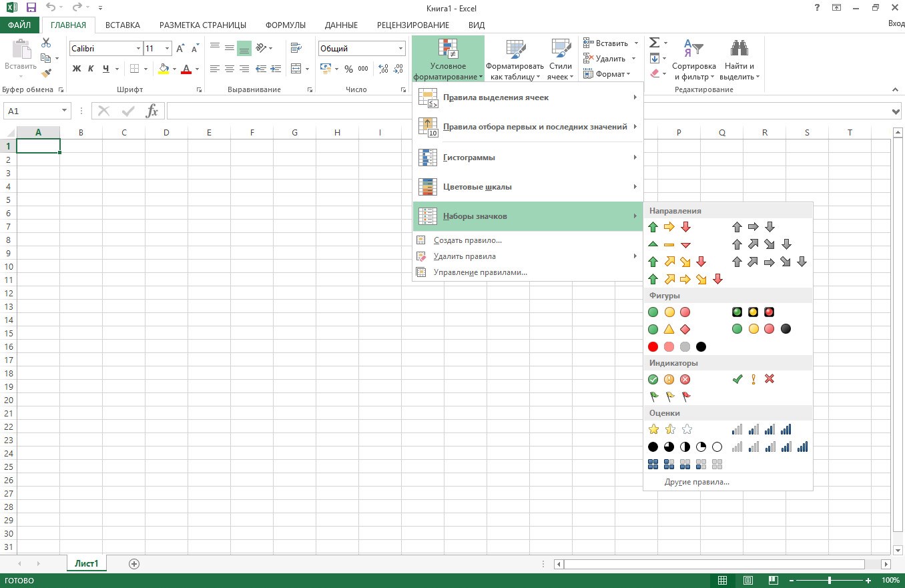Viewport: 905px width, 588px height.
Task: Open Найти и выделить dropdown
Action: pos(739,60)
